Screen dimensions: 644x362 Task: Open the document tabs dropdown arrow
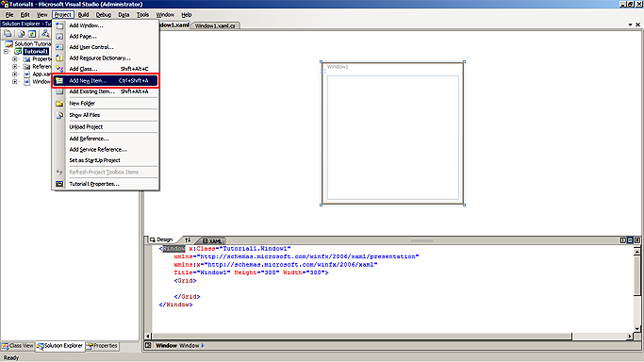tap(630, 25)
